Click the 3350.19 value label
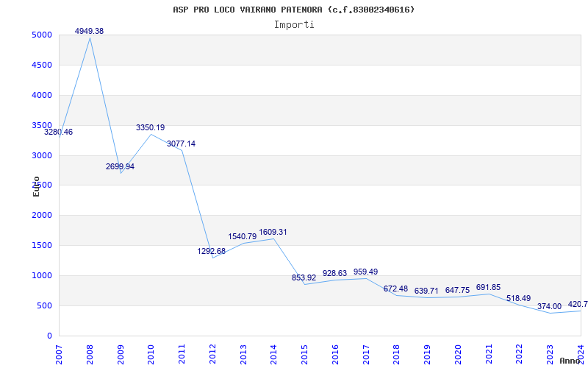 pyautogui.click(x=151, y=127)
